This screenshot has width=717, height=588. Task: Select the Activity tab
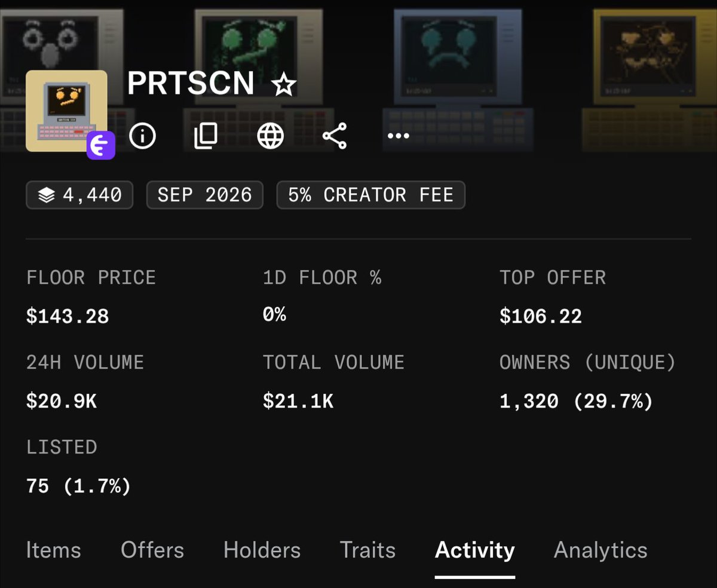point(475,550)
